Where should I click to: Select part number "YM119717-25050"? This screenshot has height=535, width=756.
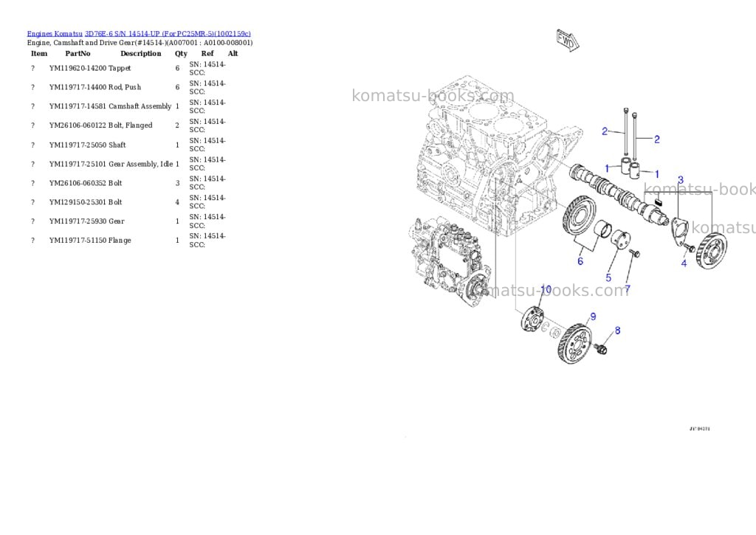click(x=78, y=145)
